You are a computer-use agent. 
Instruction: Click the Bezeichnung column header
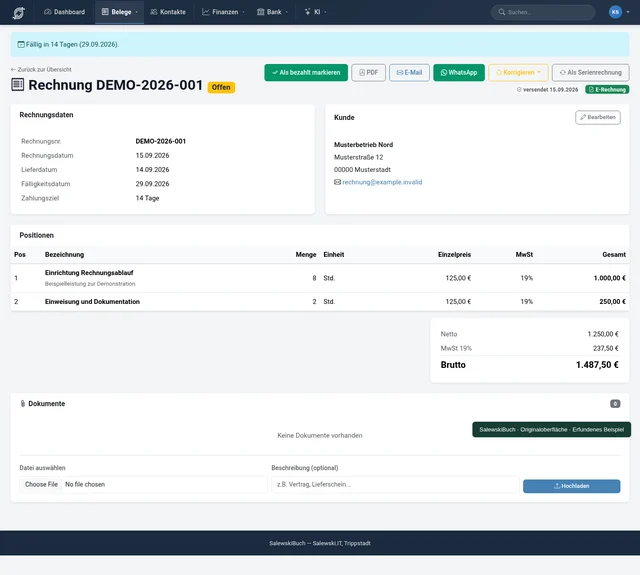click(x=64, y=255)
